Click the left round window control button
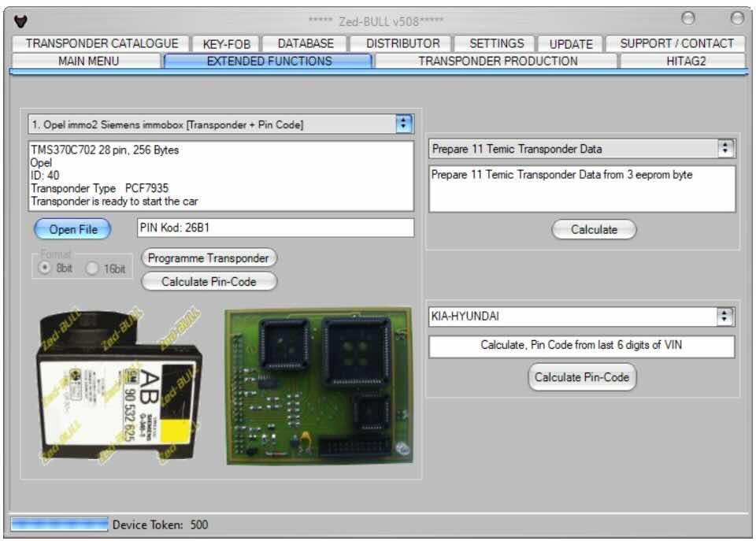 point(688,18)
